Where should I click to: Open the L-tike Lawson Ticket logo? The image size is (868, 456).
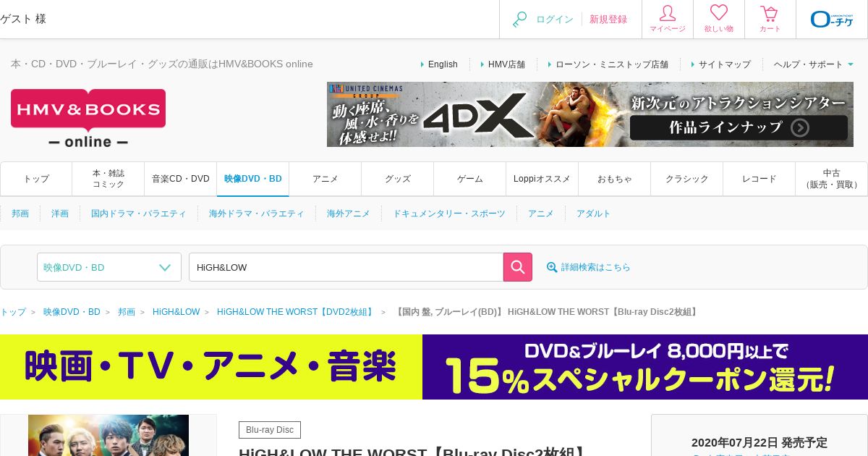832,19
